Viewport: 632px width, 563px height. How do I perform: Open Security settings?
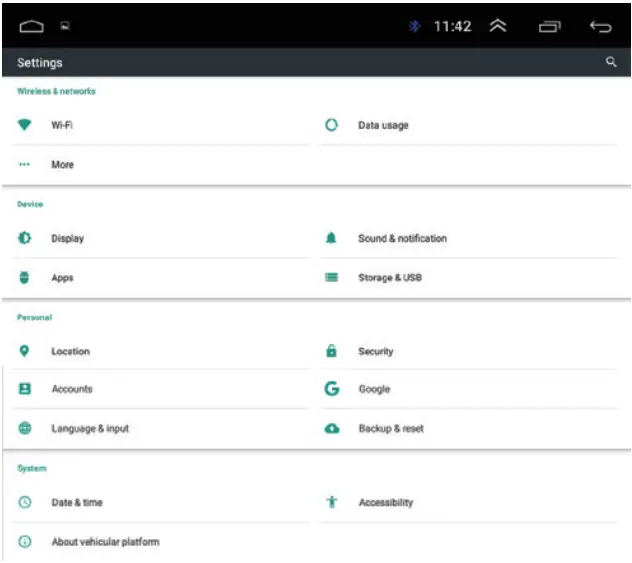coord(468,351)
